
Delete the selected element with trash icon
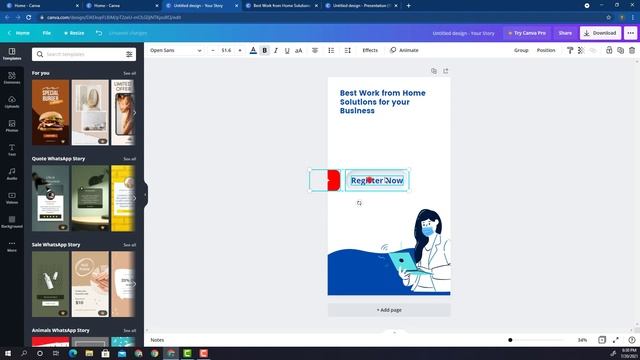tap(632, 50)
